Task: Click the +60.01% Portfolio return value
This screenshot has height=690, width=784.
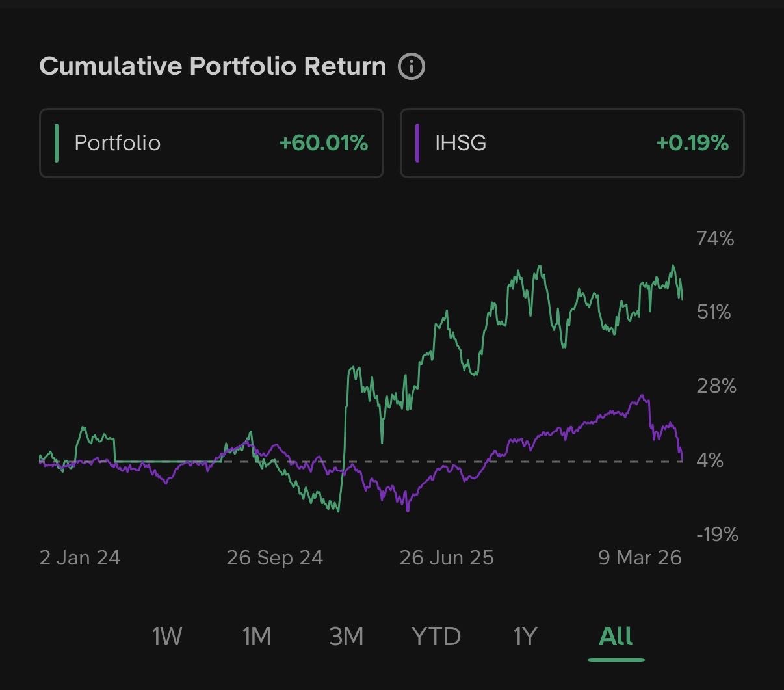Action: pos(324,143)
